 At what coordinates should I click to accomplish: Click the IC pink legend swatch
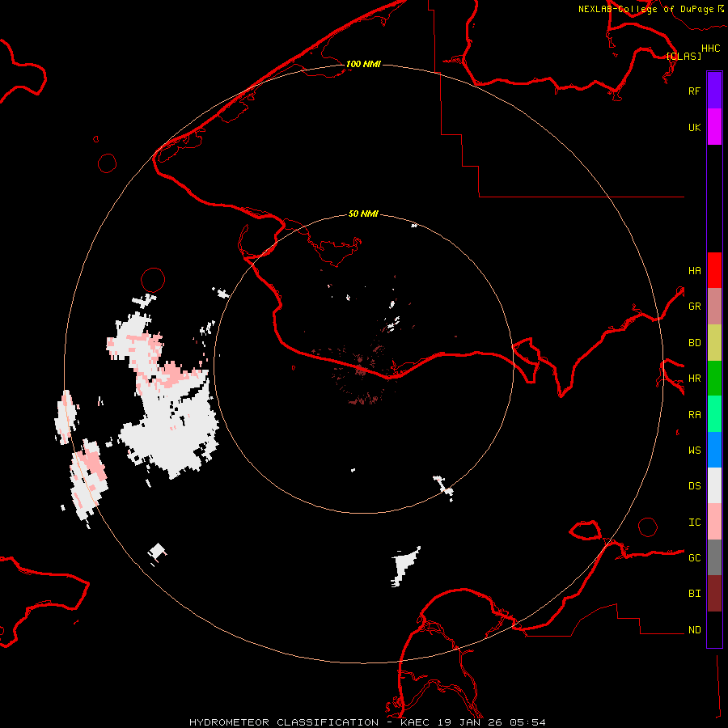pyautogui.click(x=714, y=522)
